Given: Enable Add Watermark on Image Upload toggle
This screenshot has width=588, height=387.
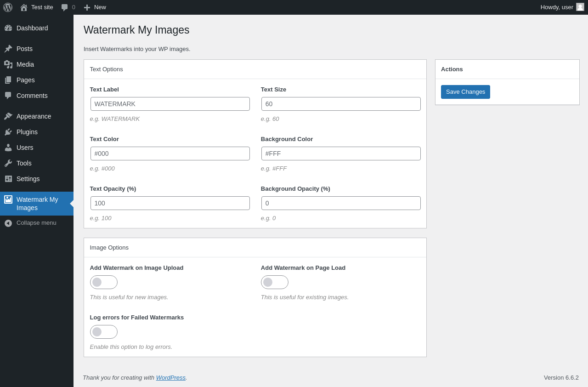Looking at the screenshot, I should [104, 282].
